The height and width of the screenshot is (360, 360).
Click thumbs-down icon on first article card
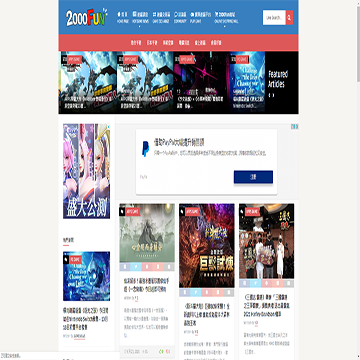(168, 351)
